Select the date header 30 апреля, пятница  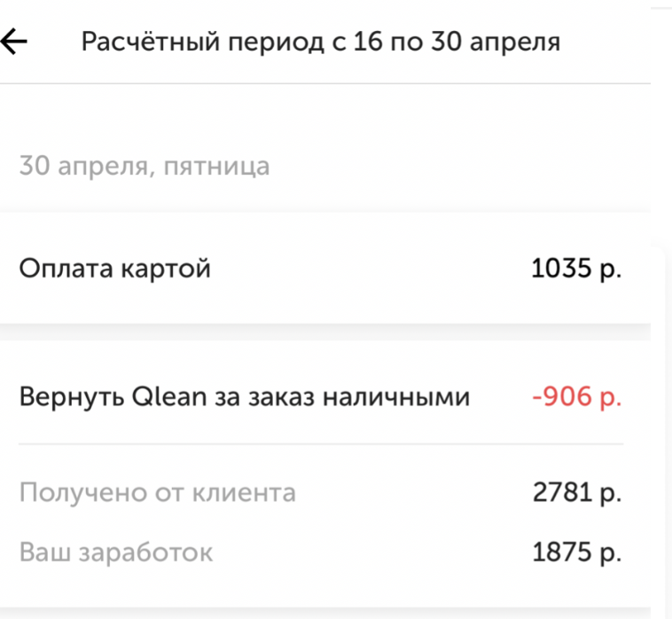tap(145, 166)
